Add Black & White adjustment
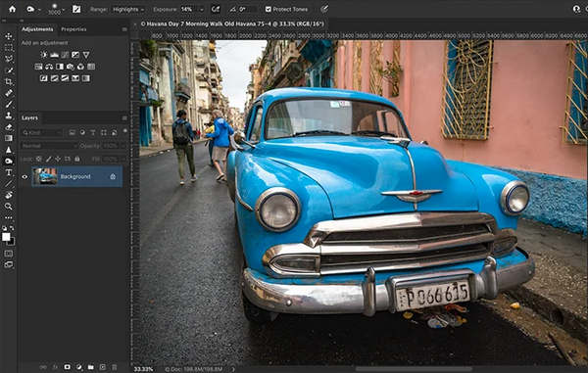This screenshot has width=588, height=373. [x=59, y=67]
